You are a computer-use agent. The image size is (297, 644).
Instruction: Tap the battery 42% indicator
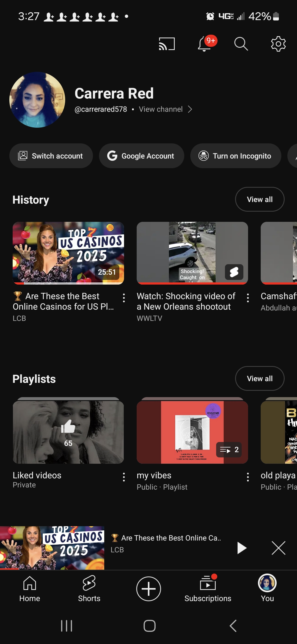pyautogui.click(x=264, y=17)
